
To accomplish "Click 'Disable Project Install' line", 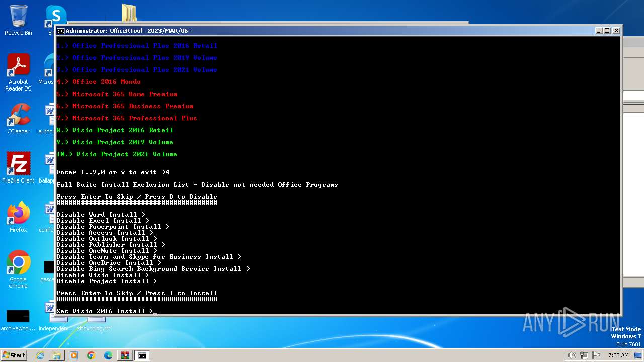I will click(x=107, y=281).
